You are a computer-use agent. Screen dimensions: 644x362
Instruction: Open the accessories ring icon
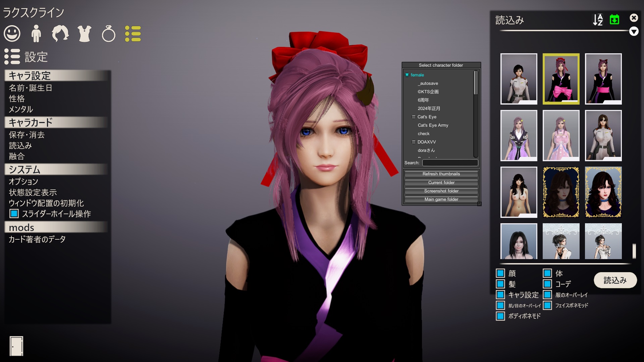click(109, 34)
